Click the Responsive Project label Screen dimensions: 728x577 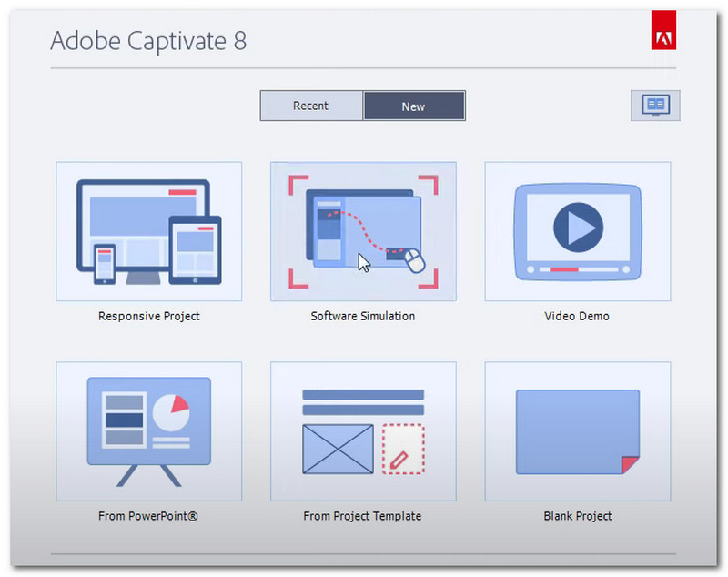[x=149, y=316]
